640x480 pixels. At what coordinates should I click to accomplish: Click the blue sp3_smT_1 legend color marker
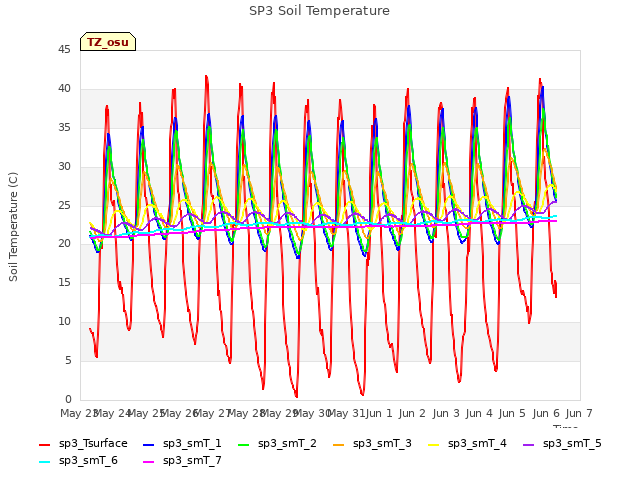point(149,444)
